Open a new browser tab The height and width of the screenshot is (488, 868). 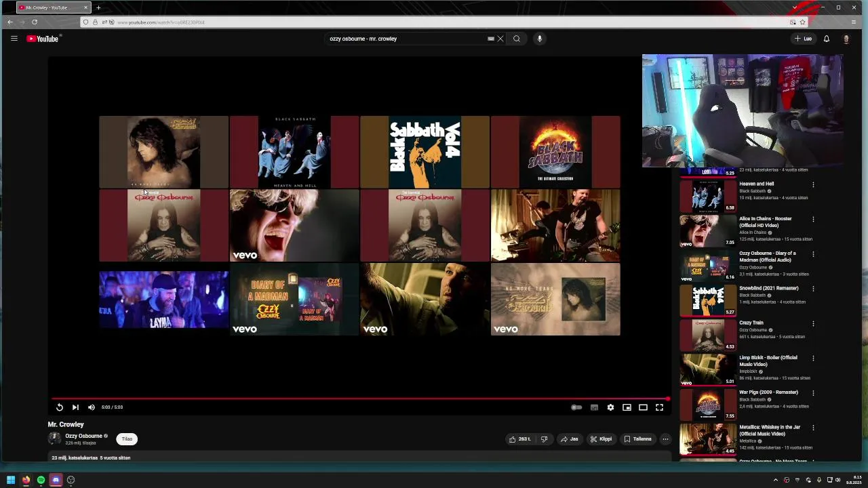coord(98,7)
